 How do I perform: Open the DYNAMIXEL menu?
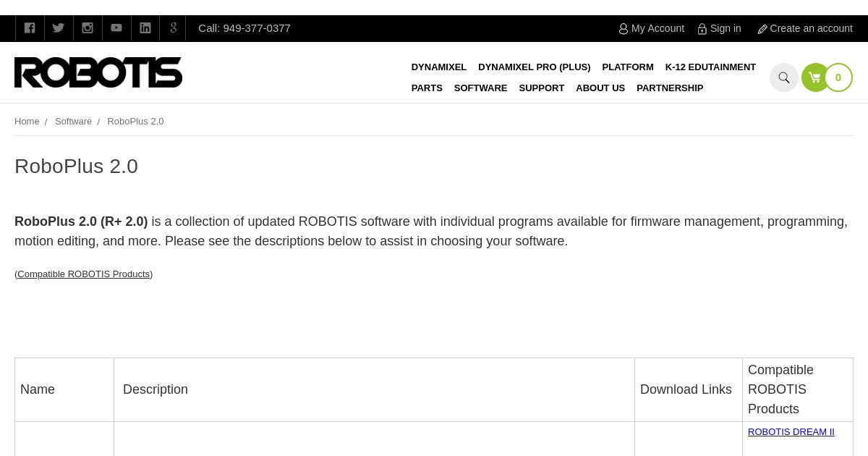(439, 67)
